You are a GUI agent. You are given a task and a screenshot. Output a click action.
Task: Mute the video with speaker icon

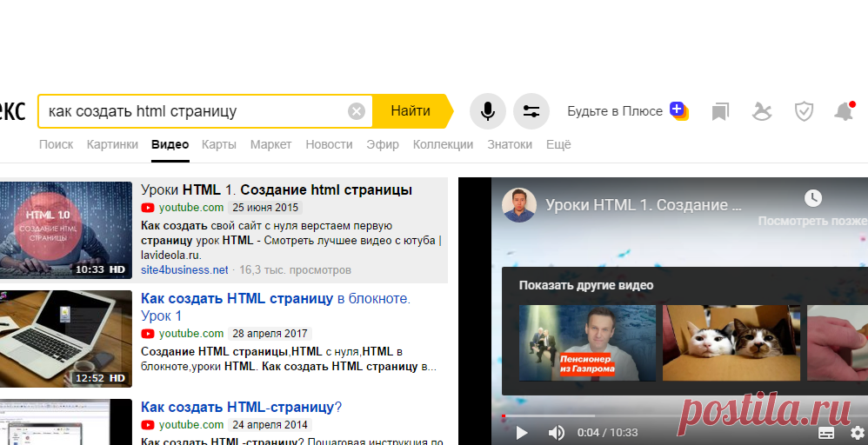[556, 433]
